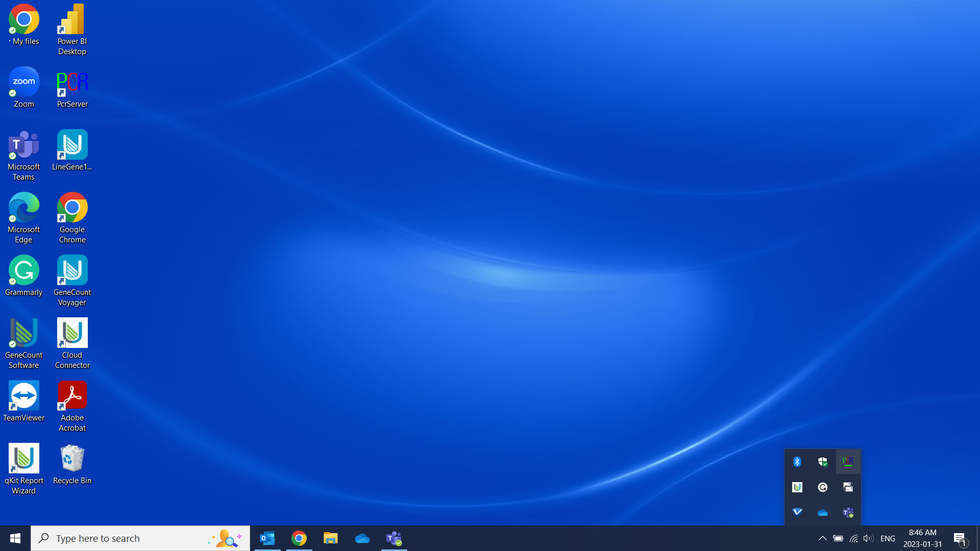Image resolution: width=980 pixels, height=551 pixels.
Task: Open the mail envelopes tray icon
Action: [848, 487]
